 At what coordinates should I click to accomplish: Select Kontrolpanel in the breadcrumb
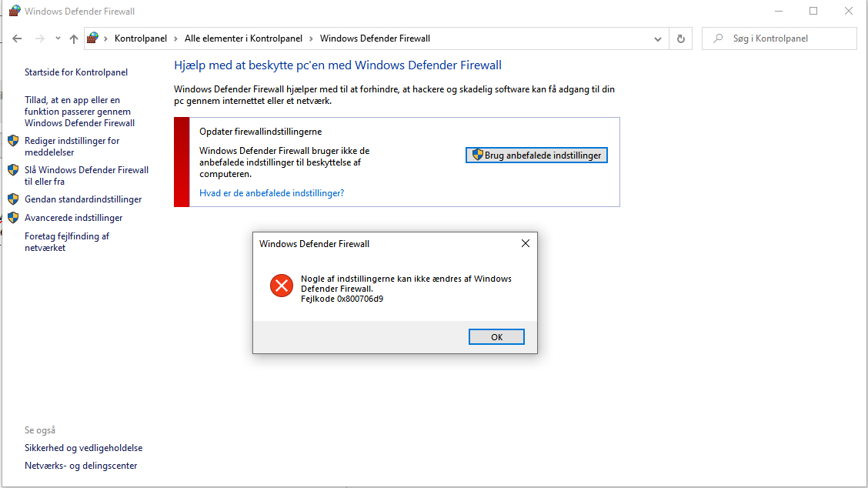[141, 38]
